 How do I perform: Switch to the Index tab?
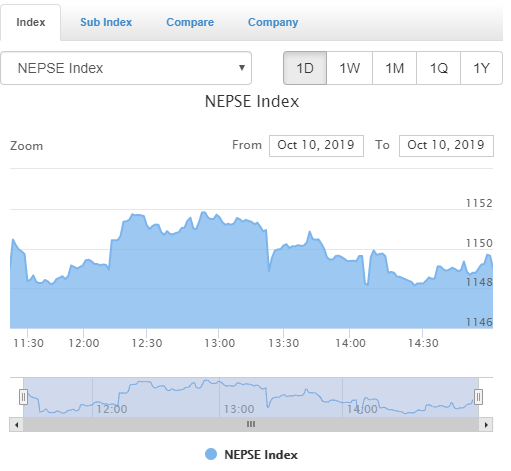[31, 22]
